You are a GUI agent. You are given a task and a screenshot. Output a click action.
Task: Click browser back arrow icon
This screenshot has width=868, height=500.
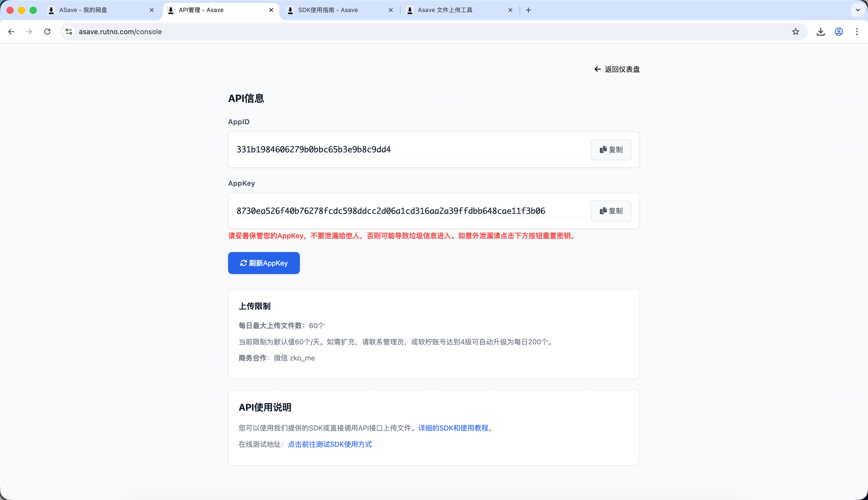point(11,32)
